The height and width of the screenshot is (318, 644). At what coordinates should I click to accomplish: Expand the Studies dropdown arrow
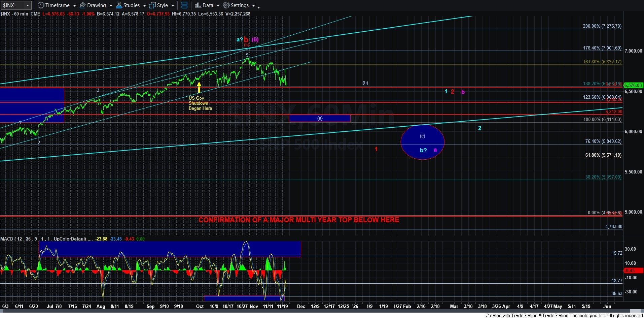coord(144,6)
